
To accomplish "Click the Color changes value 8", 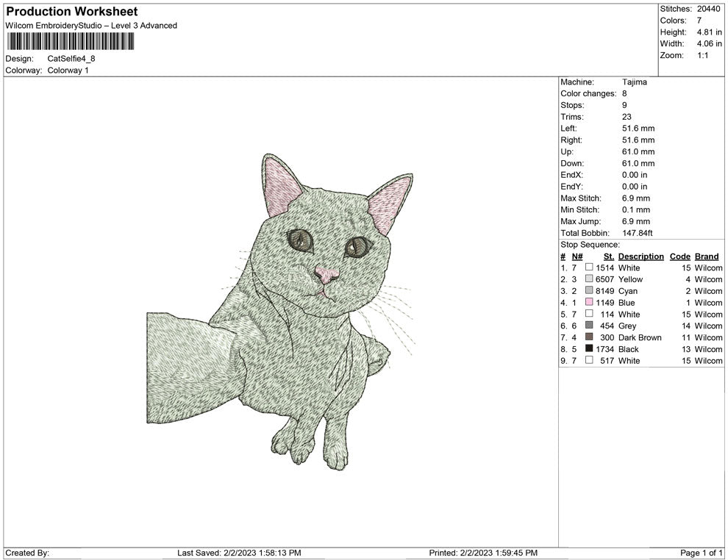I will pos(624,94).
